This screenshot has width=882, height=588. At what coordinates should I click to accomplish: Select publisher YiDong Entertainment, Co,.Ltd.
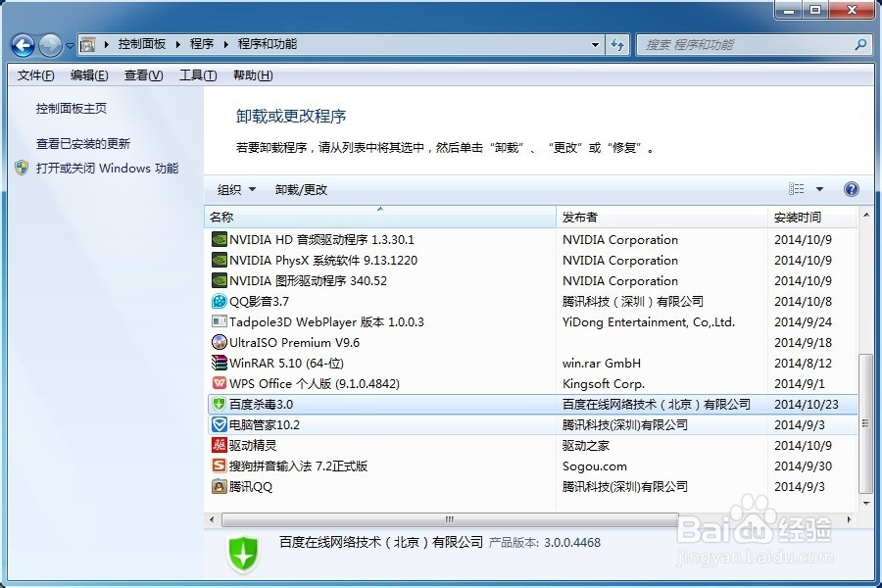pos(649,321)
